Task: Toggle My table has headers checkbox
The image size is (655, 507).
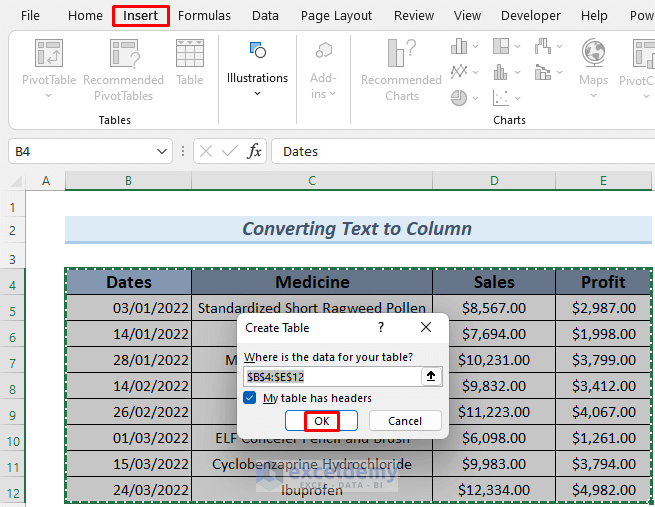Action: 249,398
